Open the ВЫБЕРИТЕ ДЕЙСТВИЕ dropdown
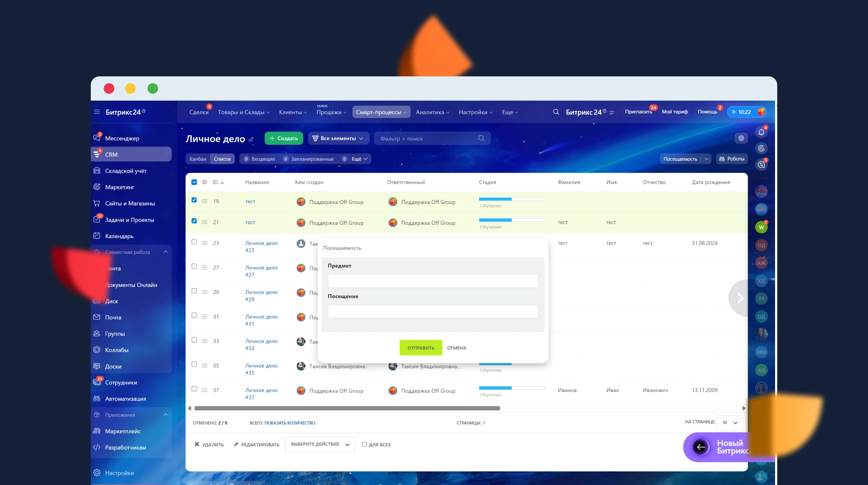This screenshot has height=485, width=868. coord(320,444)
